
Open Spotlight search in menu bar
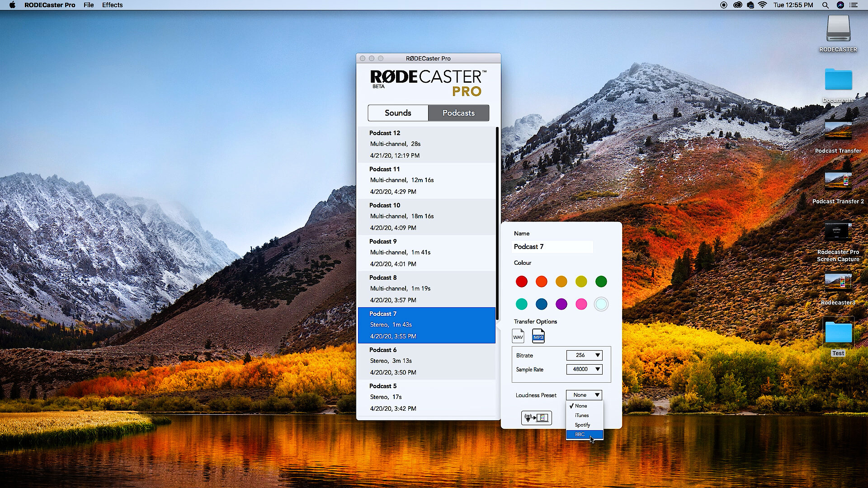point(826,5)
